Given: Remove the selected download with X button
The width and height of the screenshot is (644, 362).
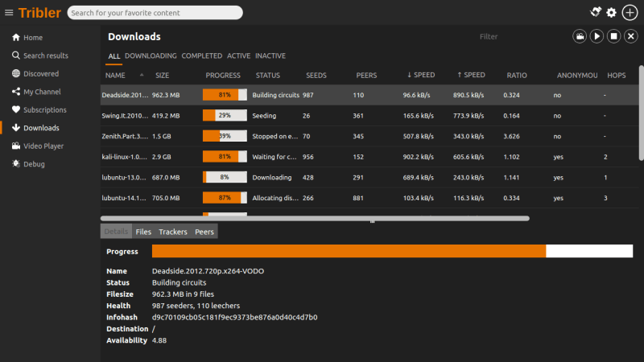Looking at the screenshot, I should [x=631, y=36].
